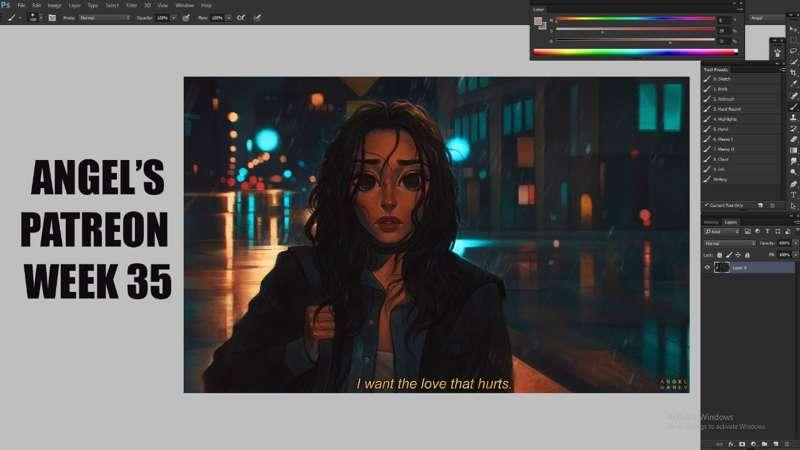Select the '3. Hard Round' tool preset
The height and width of the screenshot is (450, 800).
coord(741,109)
